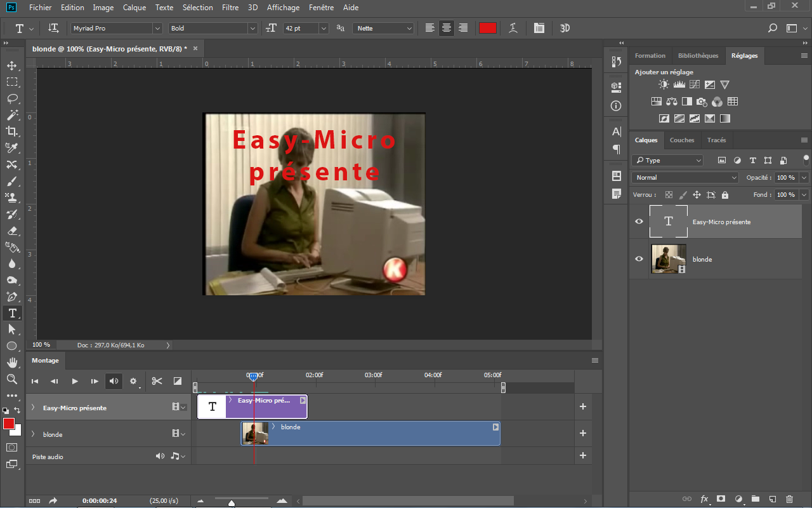
Task: Select the Zoom tool
Action: (11, 379)
